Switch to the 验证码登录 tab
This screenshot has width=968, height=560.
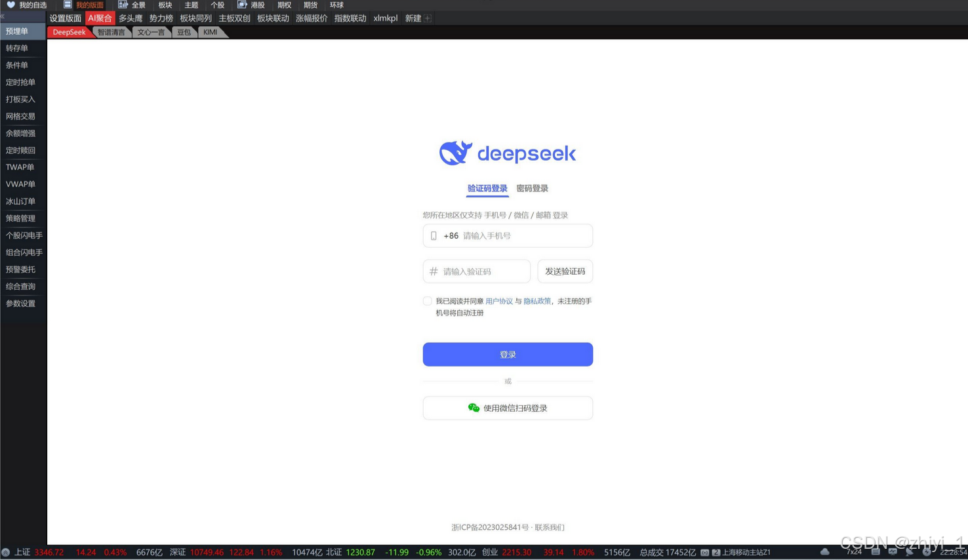pos(487,188)
